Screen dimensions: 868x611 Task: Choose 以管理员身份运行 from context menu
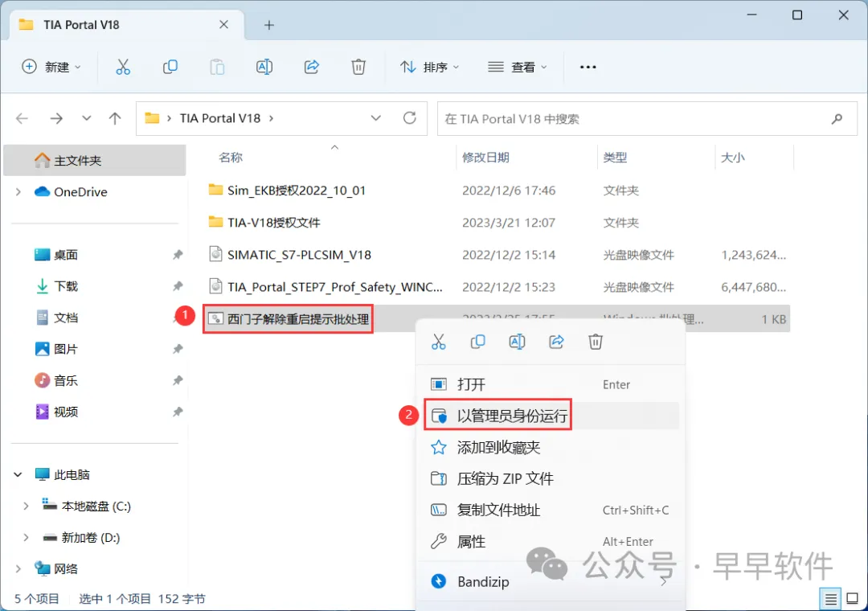coord(551,416)
